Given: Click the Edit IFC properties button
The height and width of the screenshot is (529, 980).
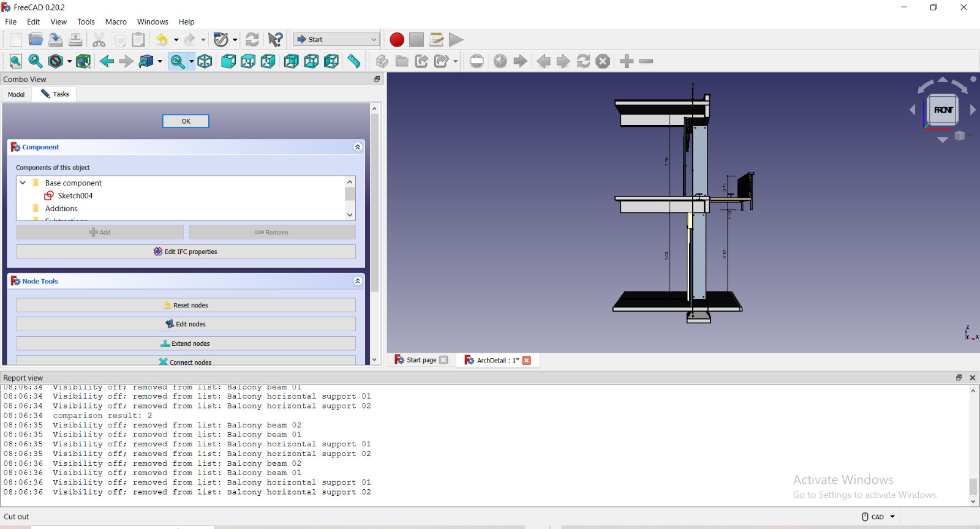Looking at the screenshot, I should 186,252.
